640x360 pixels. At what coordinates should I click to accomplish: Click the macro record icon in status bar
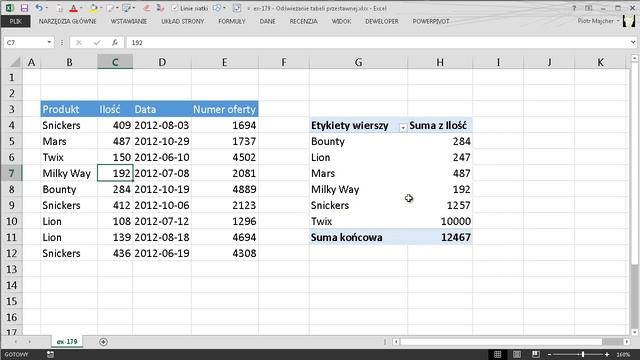50,354
